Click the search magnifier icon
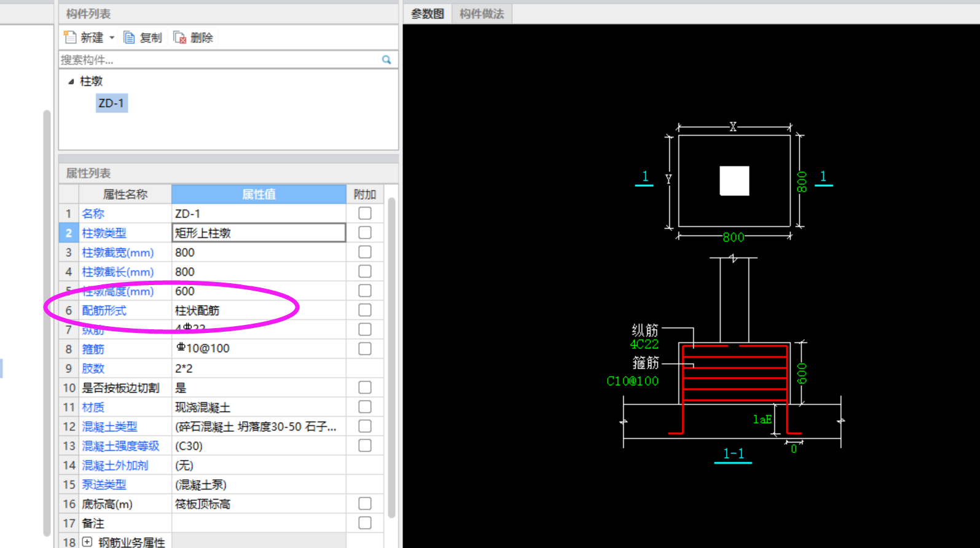 [x=386, y=60]
